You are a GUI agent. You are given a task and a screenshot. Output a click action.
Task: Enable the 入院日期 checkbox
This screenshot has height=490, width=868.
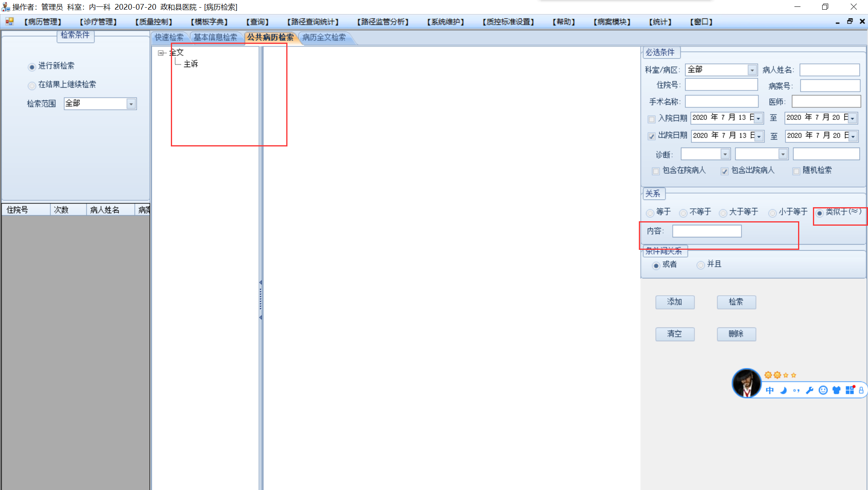tap(652, 119)
